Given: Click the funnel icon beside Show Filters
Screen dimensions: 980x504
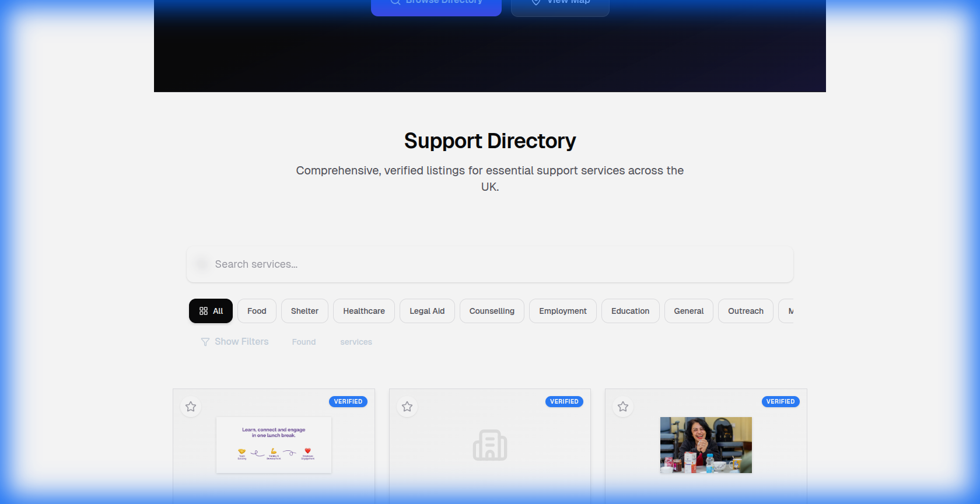Looking at the screenshot, I should [205, 342].
